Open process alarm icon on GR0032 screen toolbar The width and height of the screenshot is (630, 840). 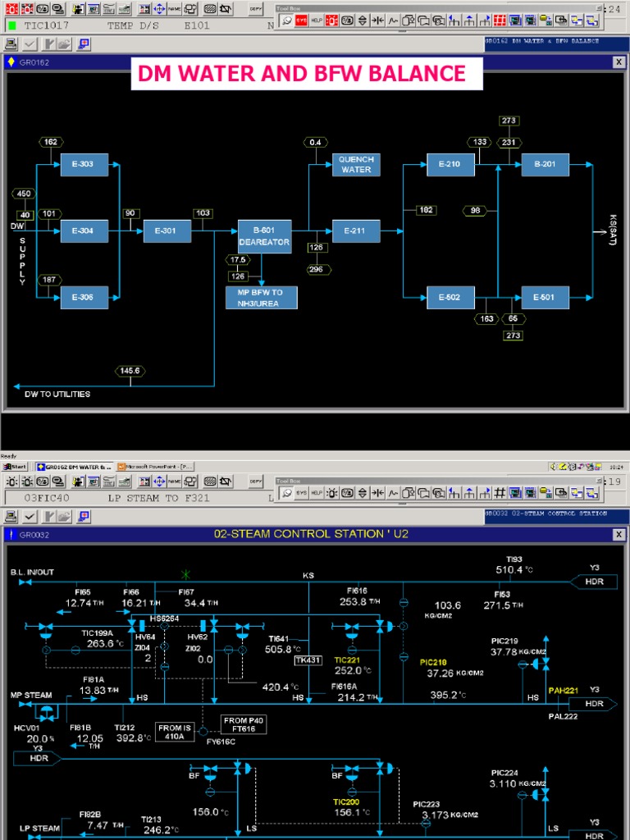pyautogui.click(x=11, y=481)
